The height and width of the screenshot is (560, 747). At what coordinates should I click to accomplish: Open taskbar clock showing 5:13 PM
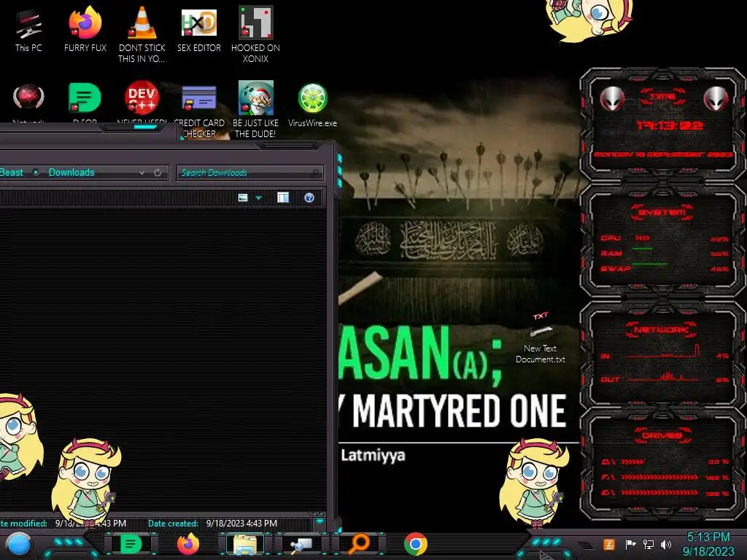(708, 544)
